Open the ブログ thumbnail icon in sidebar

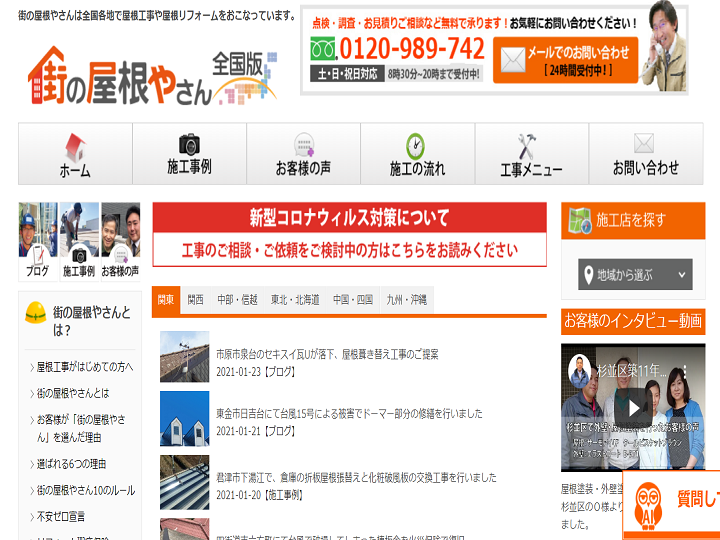pyautogui.click(x=37, y=240)
